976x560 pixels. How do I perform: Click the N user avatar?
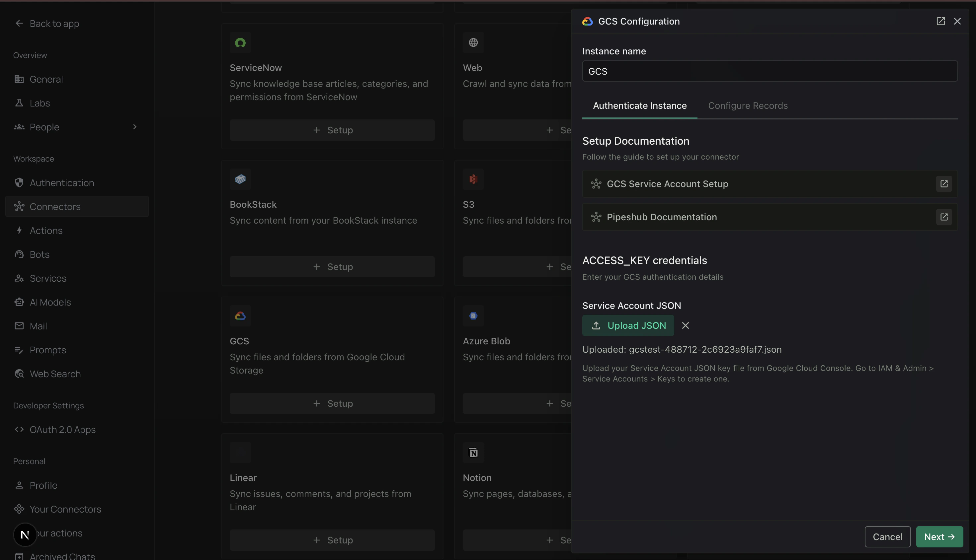coord(25,534)
